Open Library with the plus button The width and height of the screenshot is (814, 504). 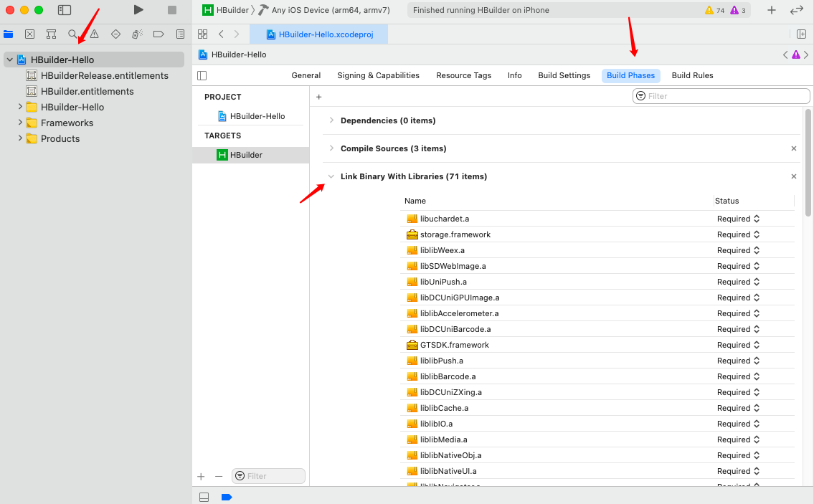coord(772,10)
